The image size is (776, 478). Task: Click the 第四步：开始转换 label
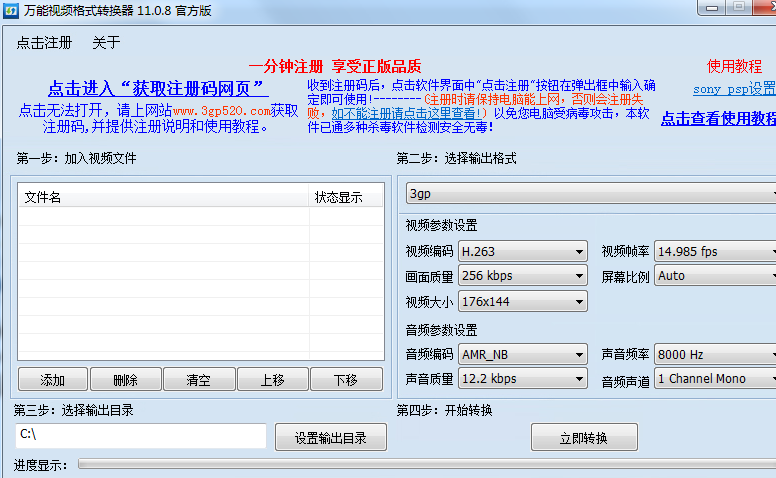[444, 410]
